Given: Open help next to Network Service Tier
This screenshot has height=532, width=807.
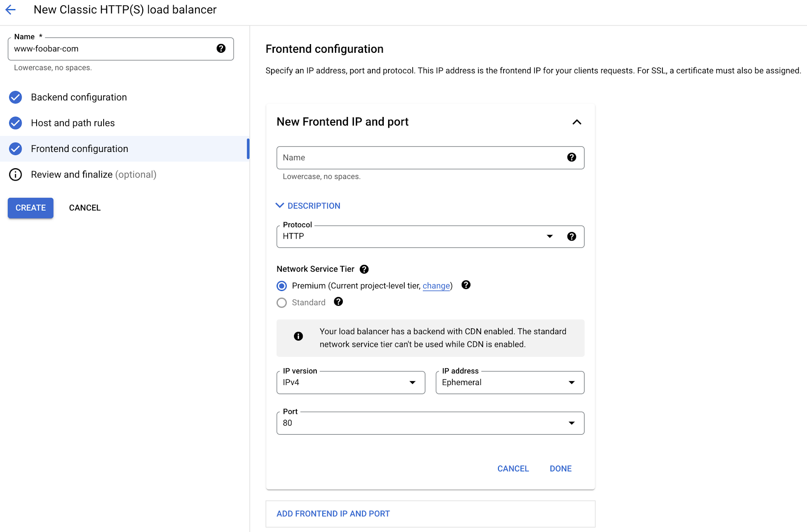Looking at the screenshot, I should point(364,269).
